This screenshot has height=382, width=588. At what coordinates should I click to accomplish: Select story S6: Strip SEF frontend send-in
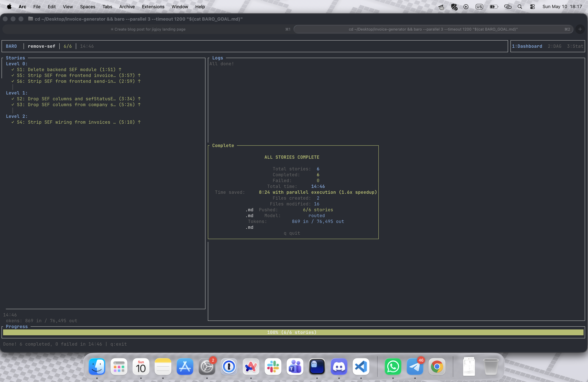click(x=76, y=81)
